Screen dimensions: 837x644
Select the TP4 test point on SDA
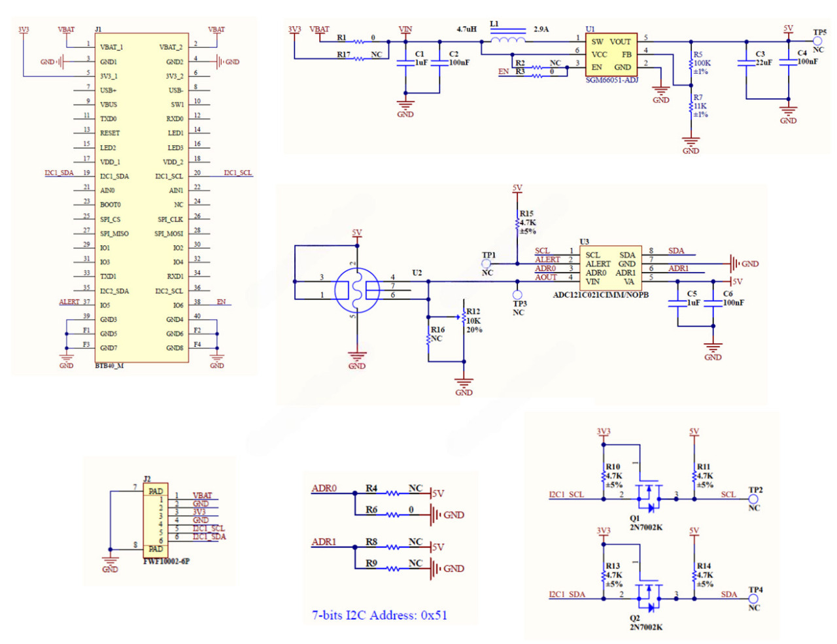coord(753,598)
